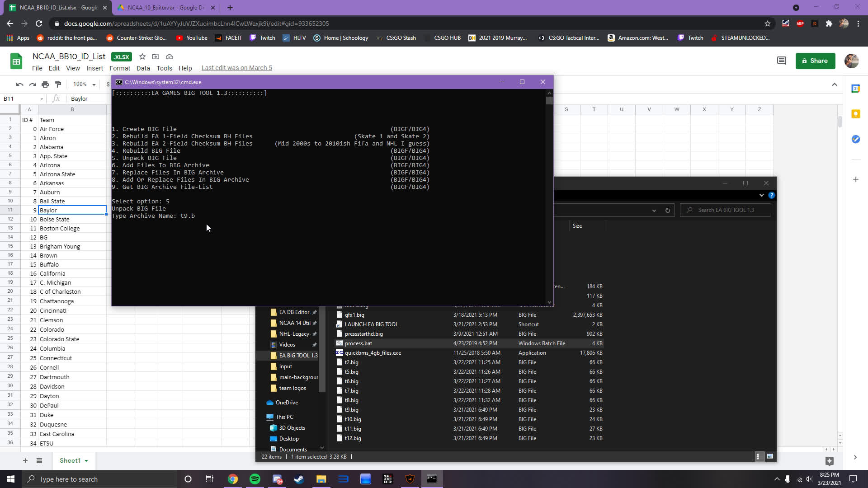
Task: Open Google Keep side panel icon
Action: coord(855,114)
